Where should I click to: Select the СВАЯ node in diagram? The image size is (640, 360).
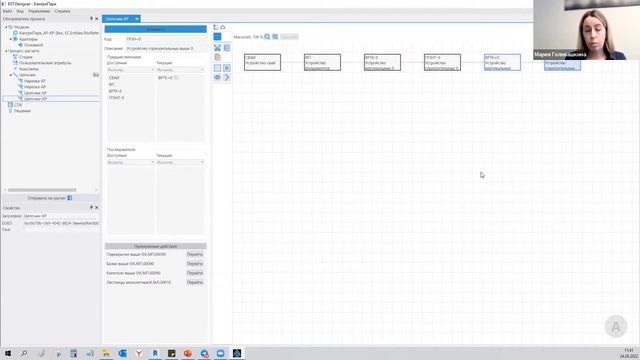[x=262, y=62]
